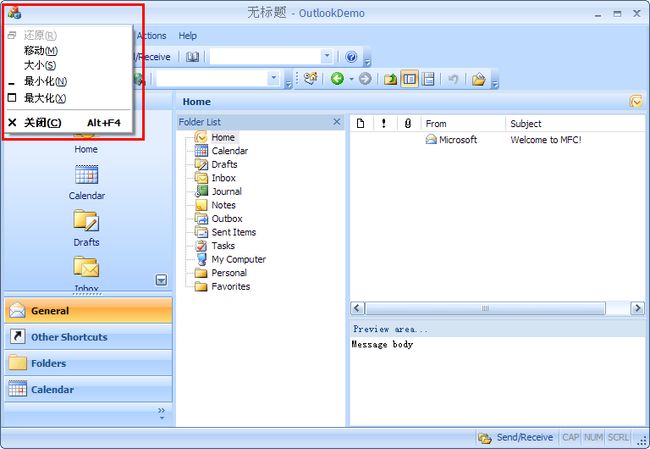Open first toolbar options chevron next to Help
This screenshot has width=650, height=449.
[367, 57]
